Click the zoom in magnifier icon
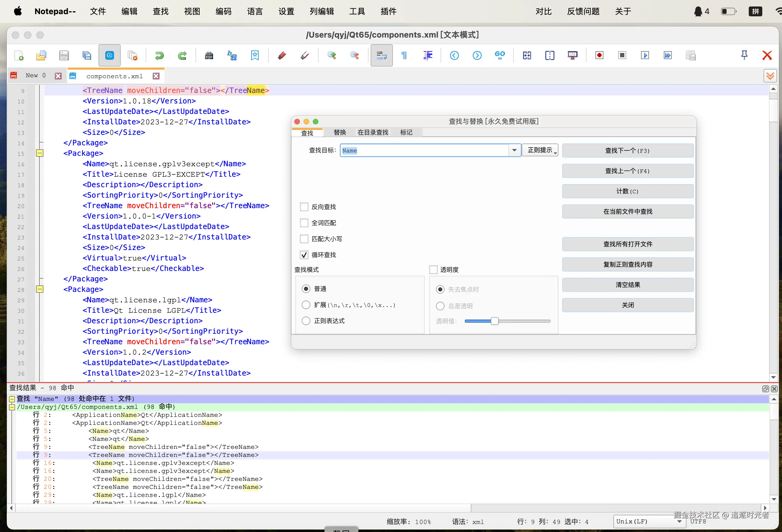This screenshot has width=782, height=532. (332, 55)
